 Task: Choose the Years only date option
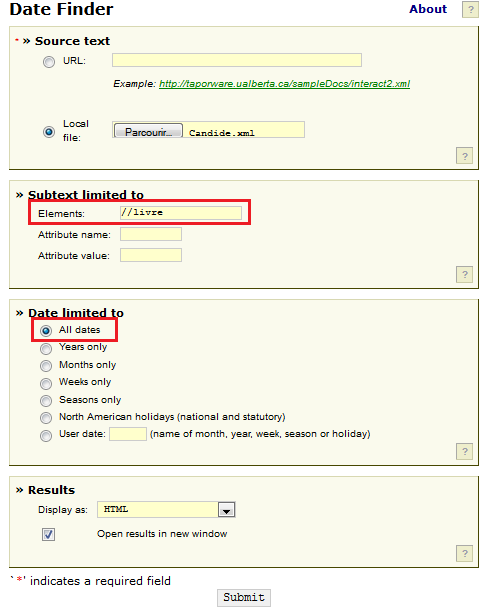tap(46, 349)
